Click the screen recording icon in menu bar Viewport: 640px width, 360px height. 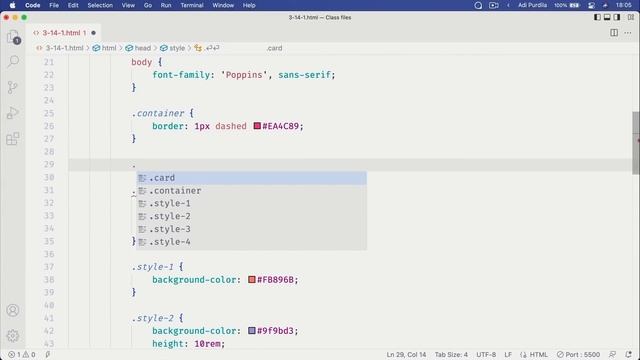click(493, 5)
